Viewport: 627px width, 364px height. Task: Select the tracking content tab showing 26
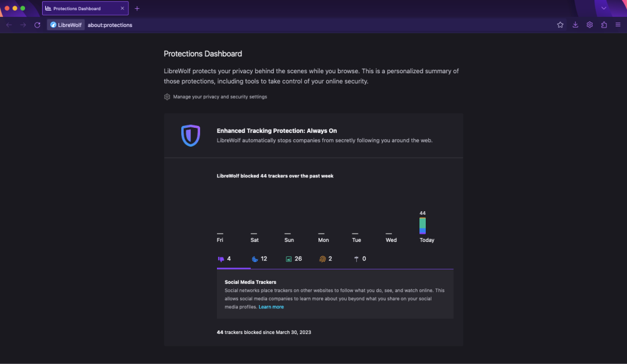point(294,259)
